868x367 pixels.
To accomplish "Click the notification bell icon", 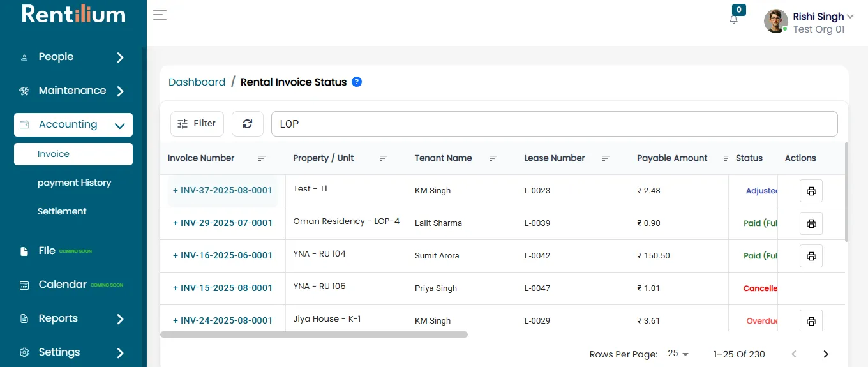I will (733, 19).
